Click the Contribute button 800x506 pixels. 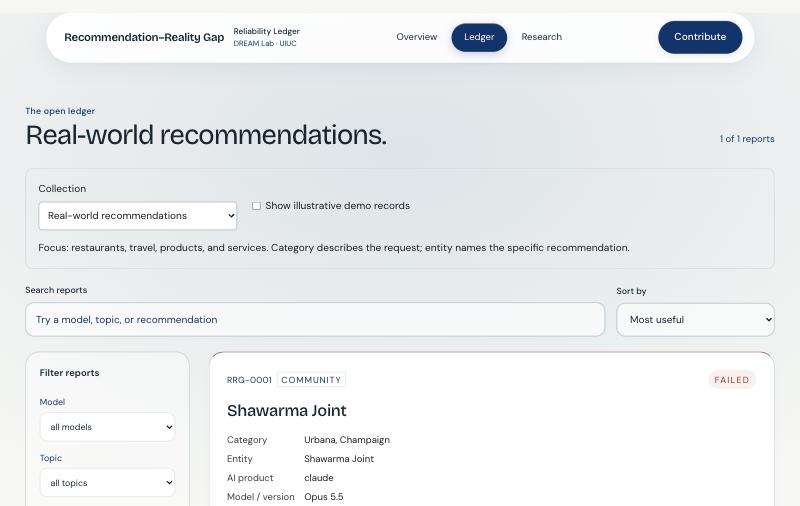click(700, 37)
